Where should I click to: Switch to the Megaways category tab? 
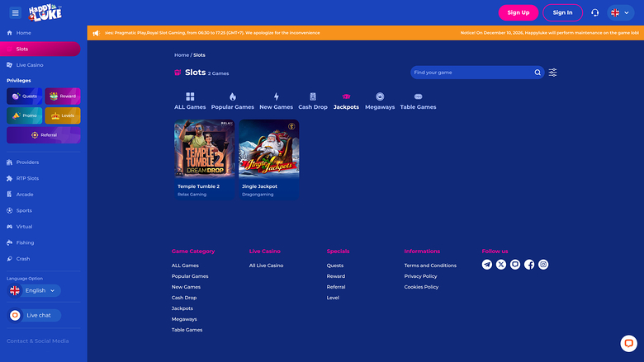pyautogui.click(x=380, y=101)
